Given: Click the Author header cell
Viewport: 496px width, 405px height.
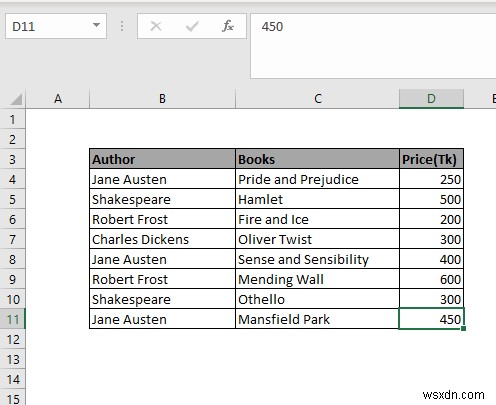Looking at the screenshot, I should [162, 159].
